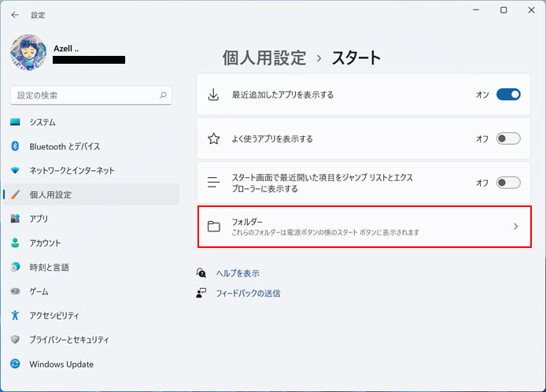The width and height of the screenshot is (546, 392).
Task: Click the スタート breadcrumb title
Action: click(356, 57)
